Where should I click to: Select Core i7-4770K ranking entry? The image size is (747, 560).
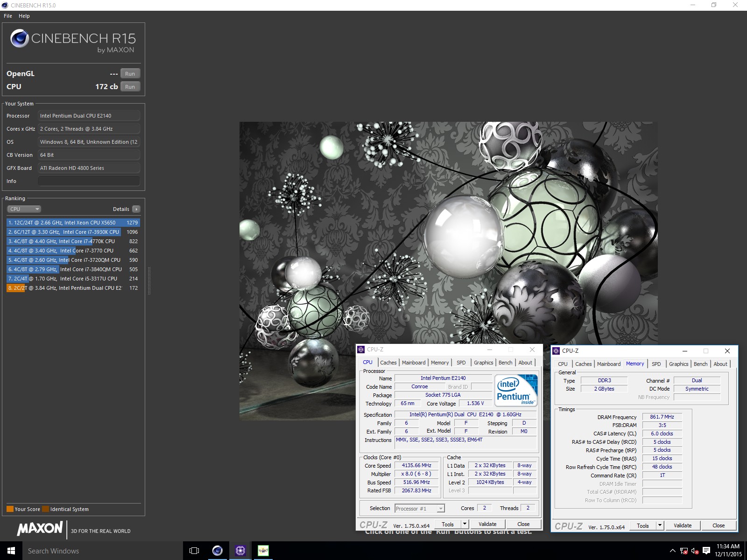(73, 241)
